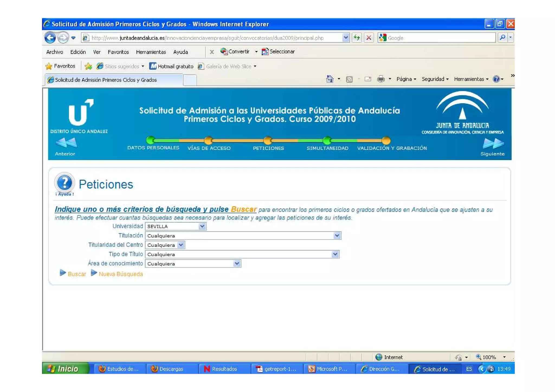The width and height of the screenshot is (555, 392).
Task: Click the Nueva Búsqueda link
Action: coord(121,274)
